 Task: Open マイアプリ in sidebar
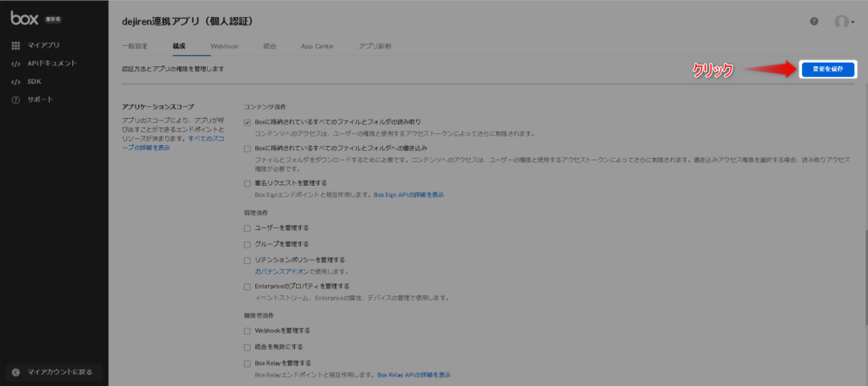[43, 46]
